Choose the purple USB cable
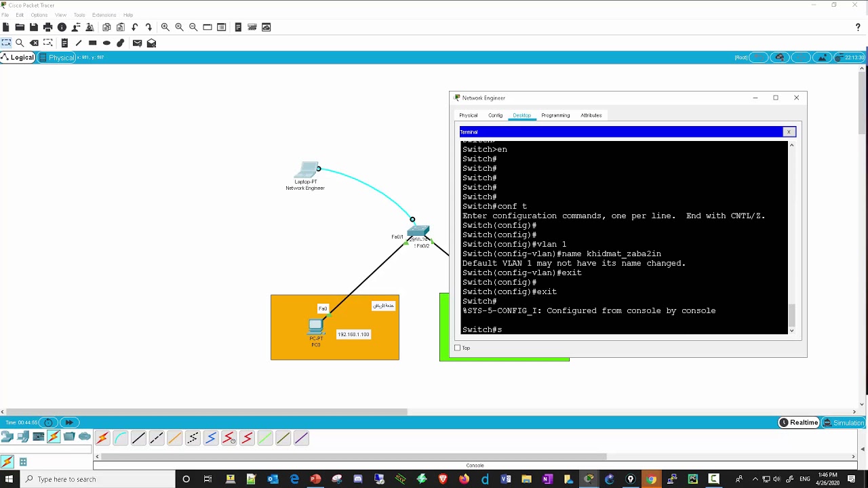Screen dimensions: 868x488 [x=301, y=439]
